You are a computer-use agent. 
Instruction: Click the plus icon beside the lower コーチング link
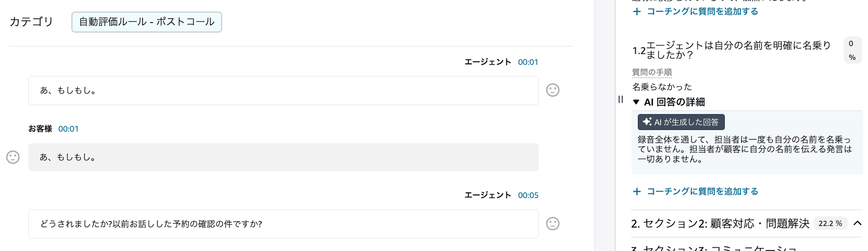point(636,191)
